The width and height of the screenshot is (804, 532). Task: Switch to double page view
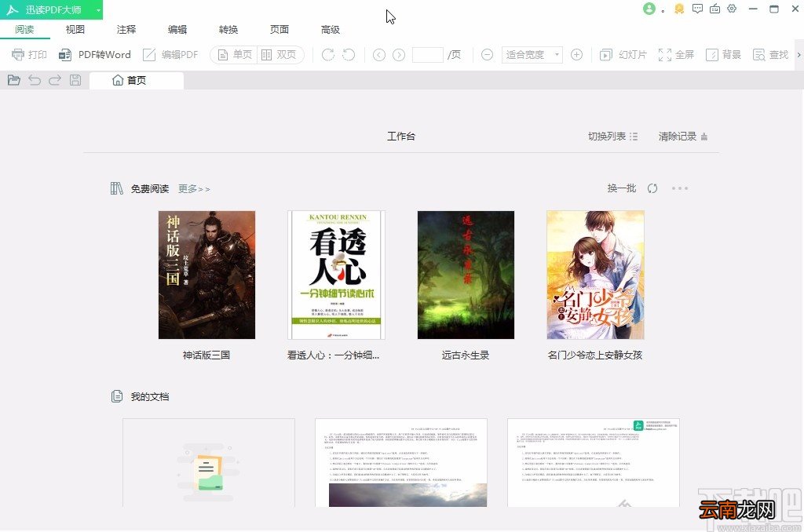click(x=279, y=54)
